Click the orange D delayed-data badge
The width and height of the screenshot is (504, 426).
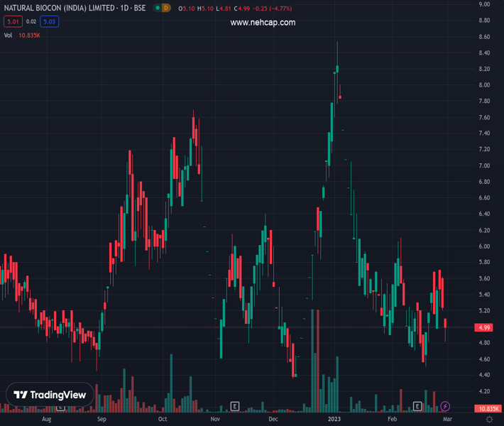(165, 8)
